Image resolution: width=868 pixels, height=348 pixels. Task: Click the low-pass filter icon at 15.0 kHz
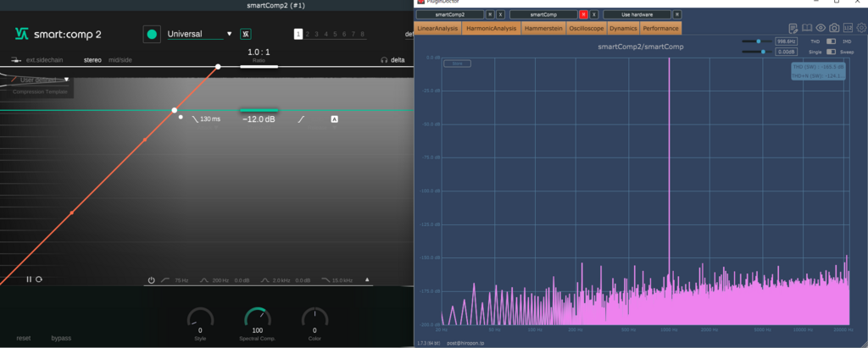tap(325, 280)
